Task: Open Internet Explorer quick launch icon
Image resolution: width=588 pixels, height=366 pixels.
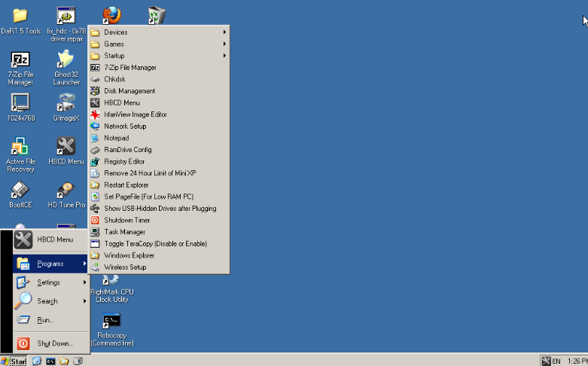Action: click(x=37, y=361)
